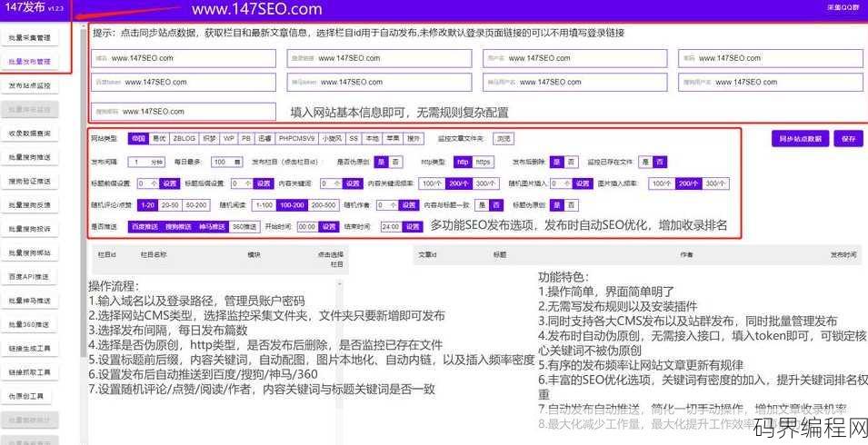Open 百度API推送 in the sidebar
The image size is (868, 445).
point(29,276)
